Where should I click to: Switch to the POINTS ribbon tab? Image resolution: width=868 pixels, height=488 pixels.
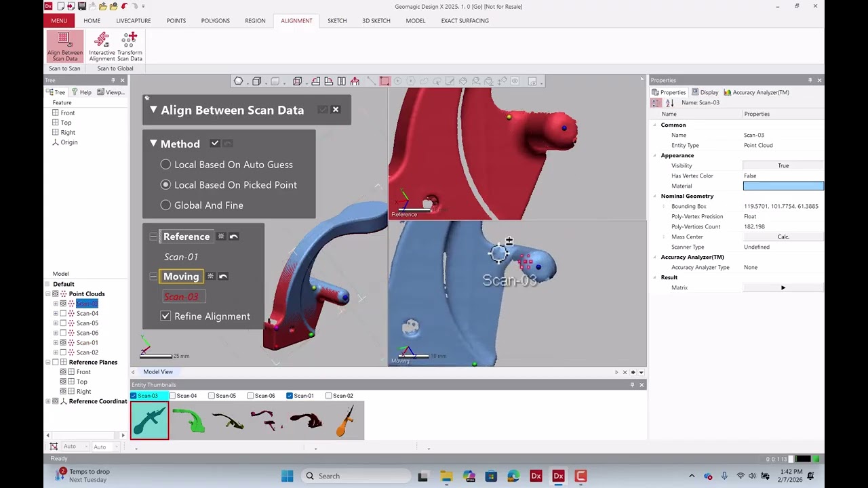pos(176,20)
